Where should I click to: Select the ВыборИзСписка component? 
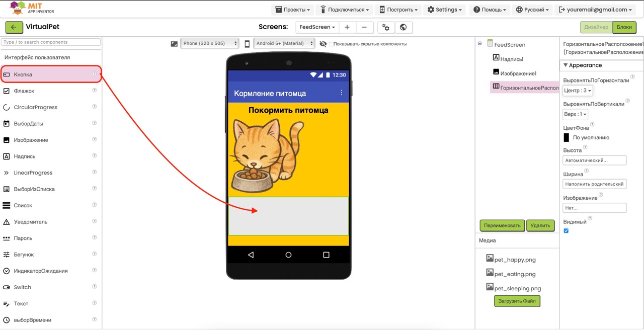(51, 189)
